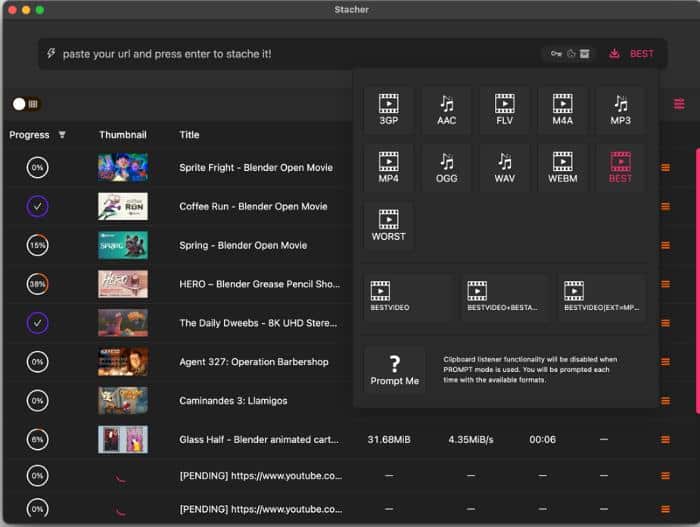Select the MP3 audio format

[x=620, y=110]
